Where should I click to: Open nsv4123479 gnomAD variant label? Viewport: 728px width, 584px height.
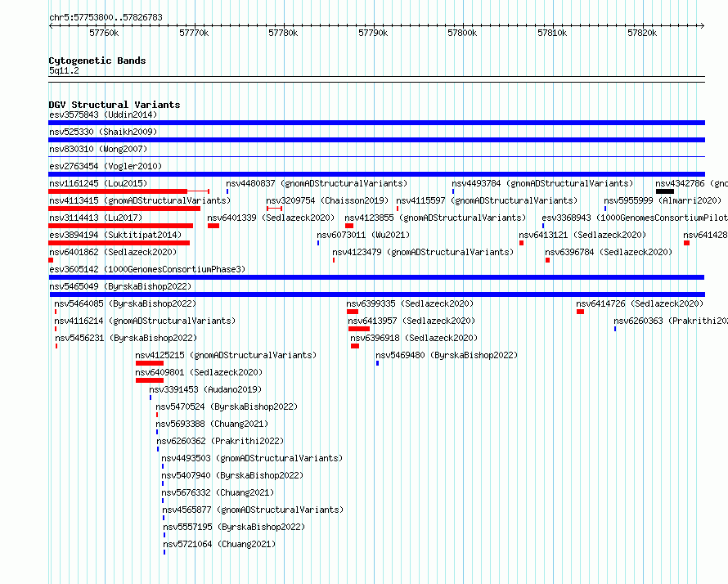click(x=423, y=252)
